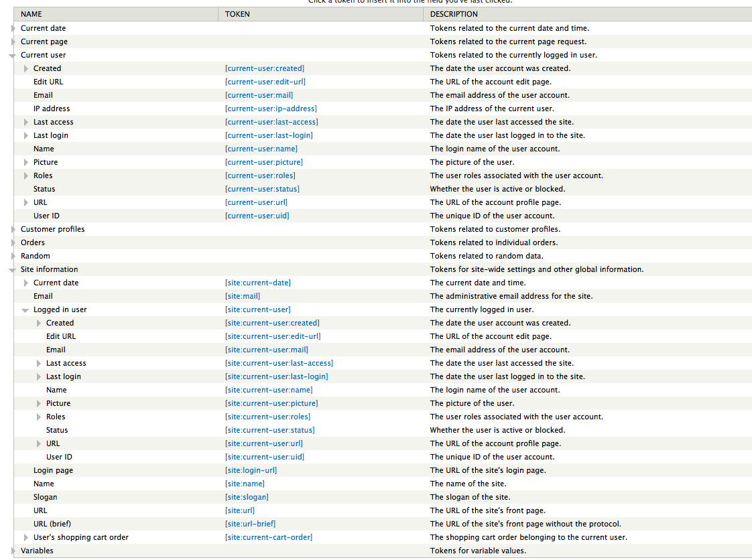Expand URL row under Logged in user

[x=39, y=444]
